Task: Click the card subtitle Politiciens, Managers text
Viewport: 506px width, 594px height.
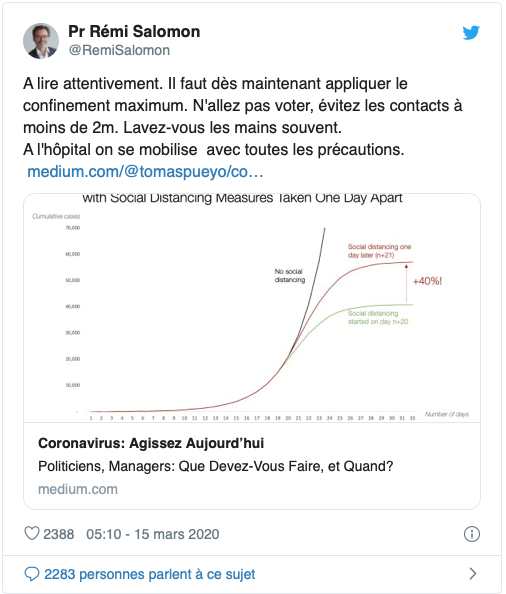Action: click(216, 466)
